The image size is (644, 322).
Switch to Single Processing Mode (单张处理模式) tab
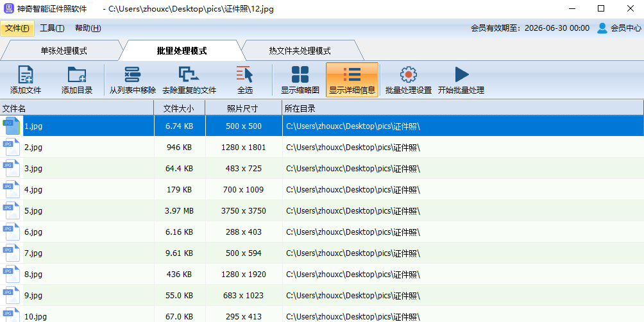pyautogui.click(x=64, y=51)
